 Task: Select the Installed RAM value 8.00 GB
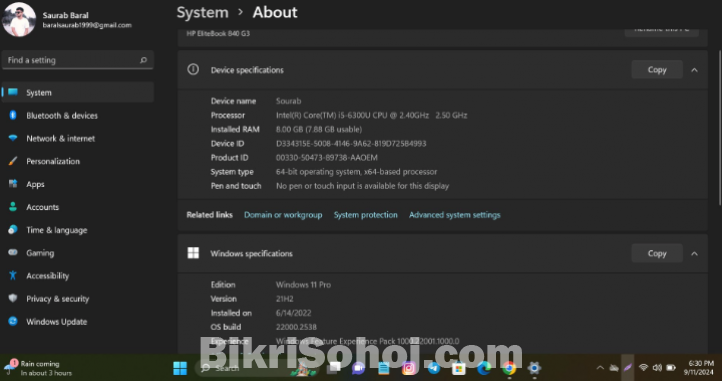pos(319,129)
